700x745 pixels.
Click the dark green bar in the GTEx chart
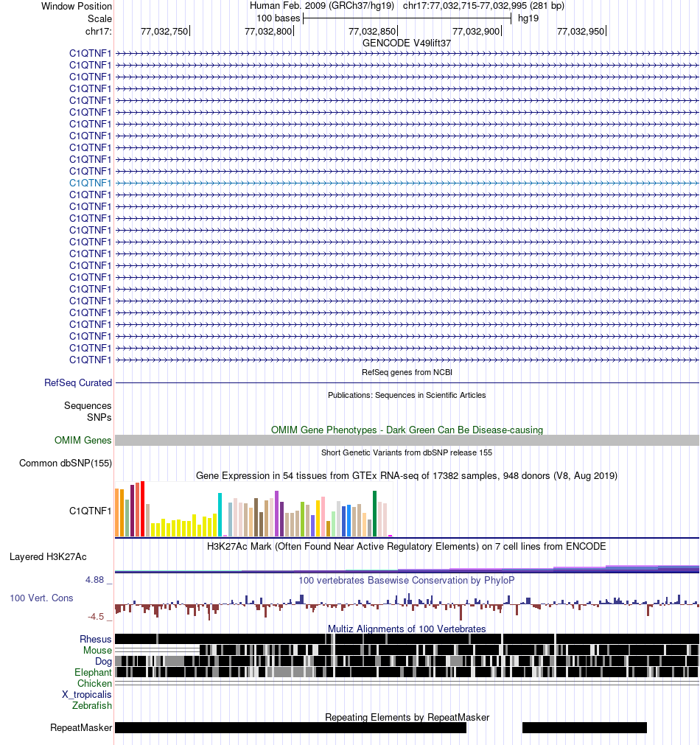[374, 514]
